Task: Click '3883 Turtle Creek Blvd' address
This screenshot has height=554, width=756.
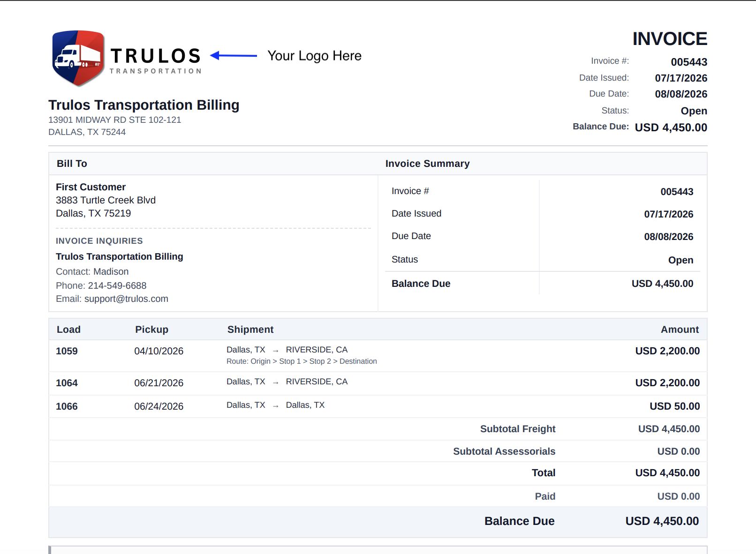Action: pyautogui.click(x=106, y=200)
